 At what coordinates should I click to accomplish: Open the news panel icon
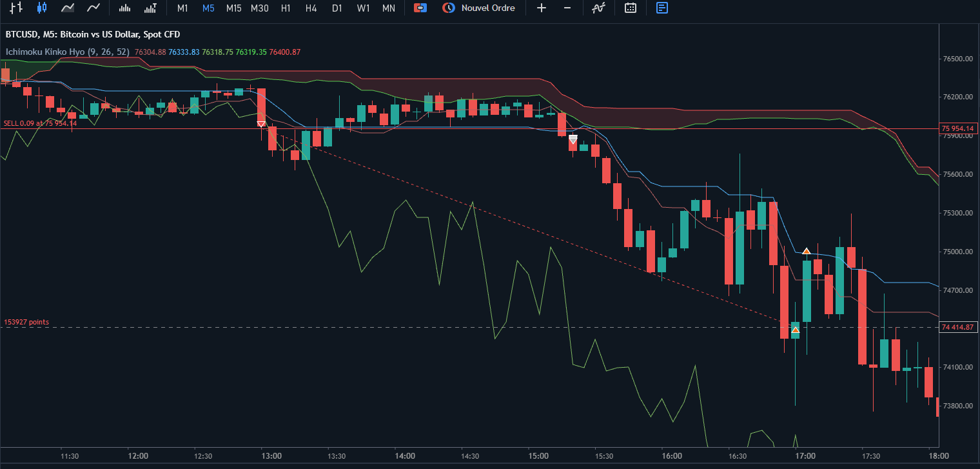662,8
